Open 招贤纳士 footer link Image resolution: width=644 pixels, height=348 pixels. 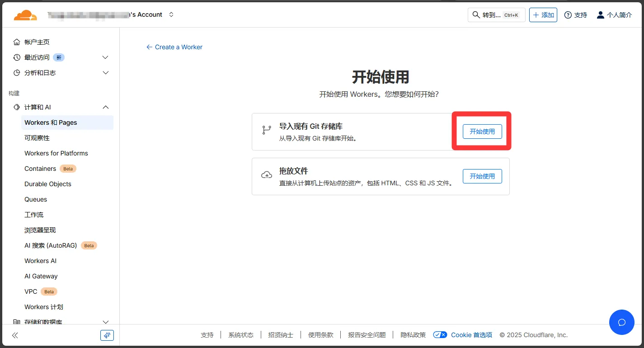pyautogui.click(x=281, y=335)
